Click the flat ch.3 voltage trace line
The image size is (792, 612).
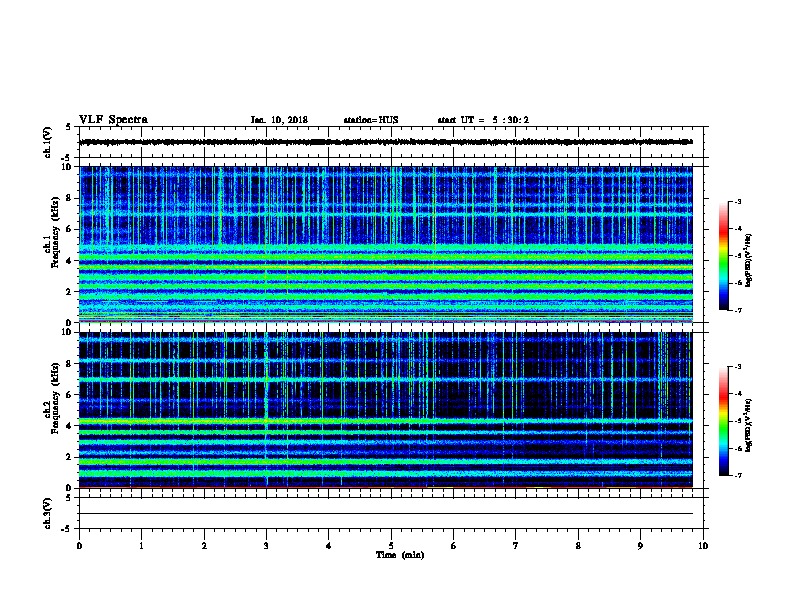click(x=386, y=514)
